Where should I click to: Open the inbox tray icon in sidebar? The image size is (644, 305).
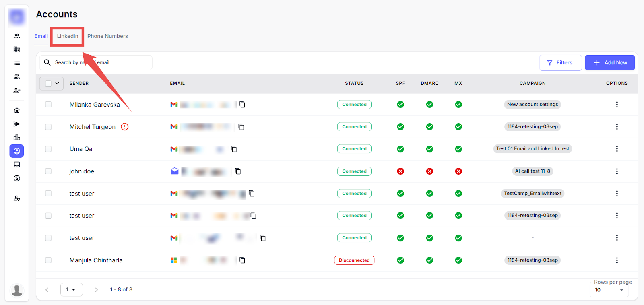click(x=17, y=165)
